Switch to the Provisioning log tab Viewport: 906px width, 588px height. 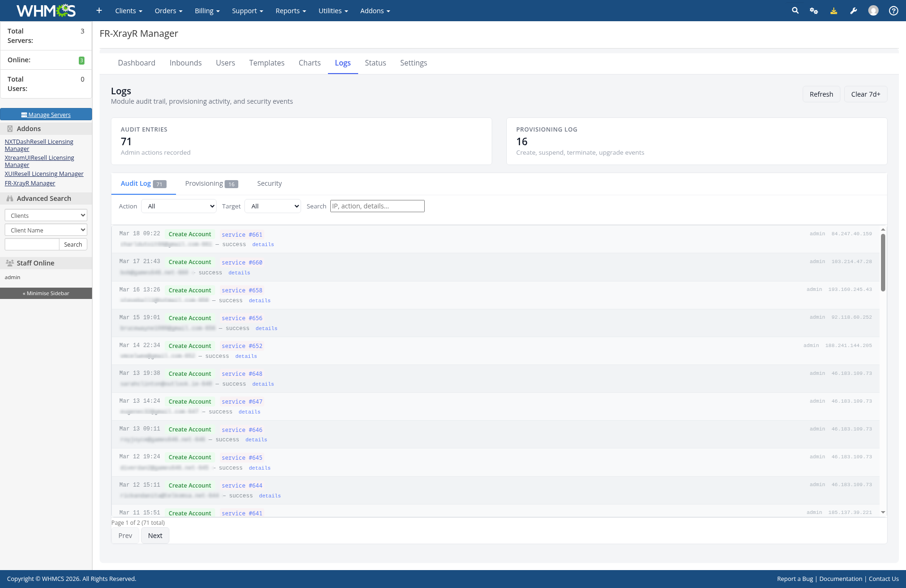pos(211,183)
